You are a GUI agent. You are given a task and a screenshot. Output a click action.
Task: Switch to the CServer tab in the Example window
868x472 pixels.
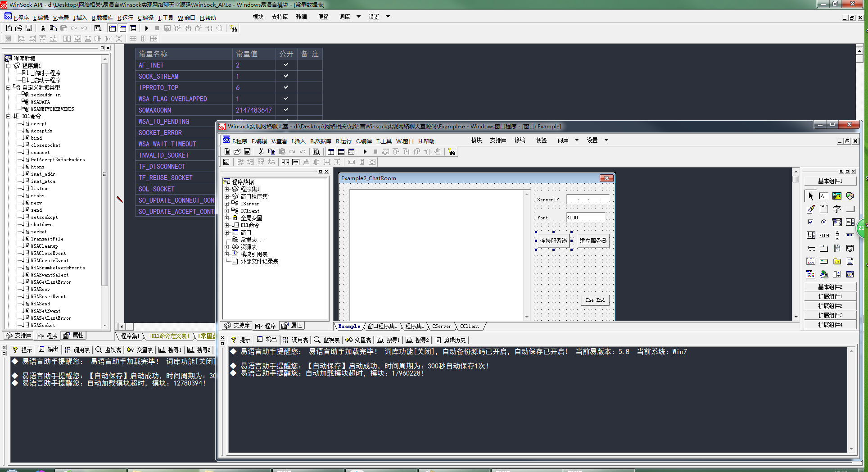(x=441, y=326)
